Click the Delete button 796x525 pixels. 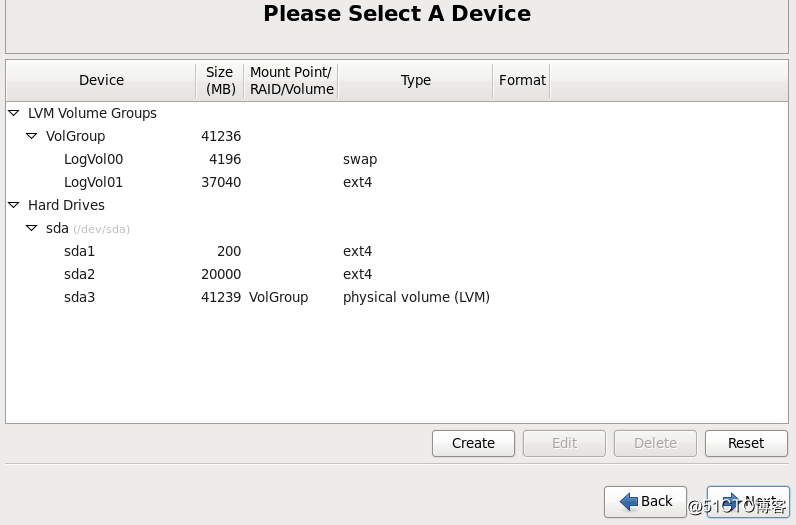655,443
